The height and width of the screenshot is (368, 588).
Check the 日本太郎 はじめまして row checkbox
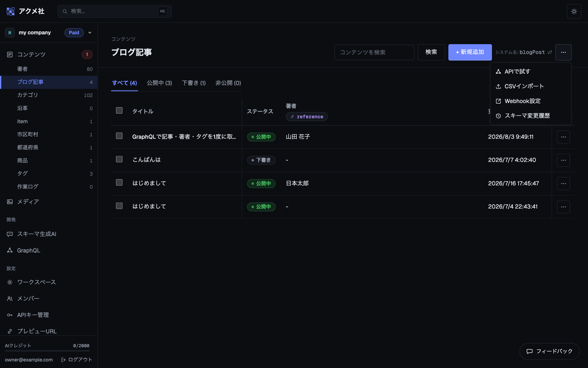point(119,182)
